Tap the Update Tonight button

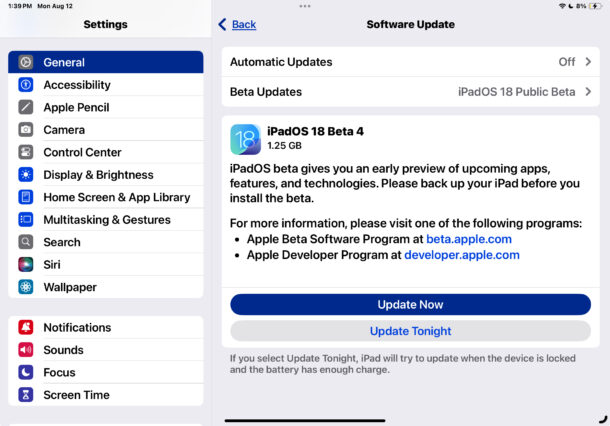point(410,331)
